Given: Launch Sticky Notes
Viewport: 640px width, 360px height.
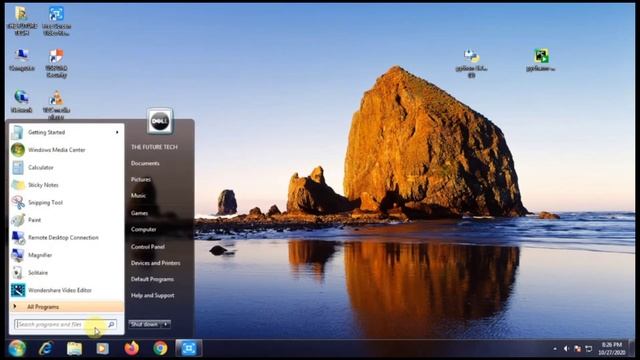Looking at the screenshot, I should (67, 185).
